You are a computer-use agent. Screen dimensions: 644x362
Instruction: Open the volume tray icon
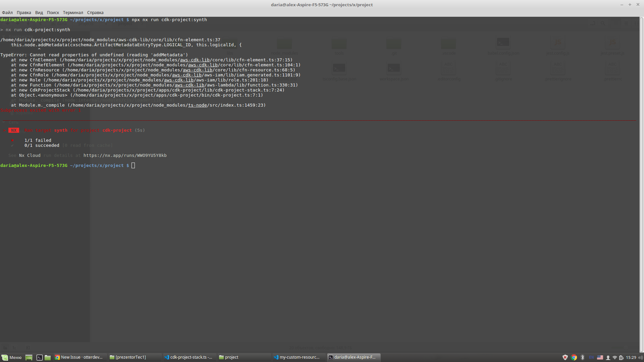(640, 357)
